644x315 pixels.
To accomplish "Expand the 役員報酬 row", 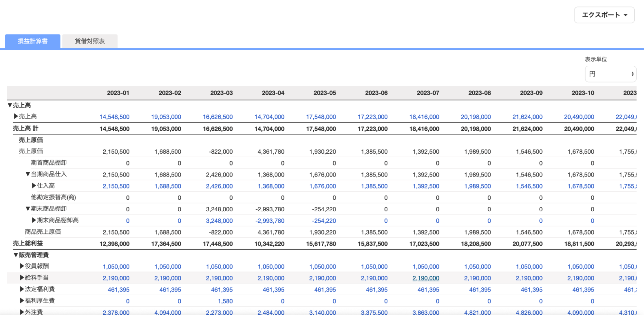I will click(22, 266).
